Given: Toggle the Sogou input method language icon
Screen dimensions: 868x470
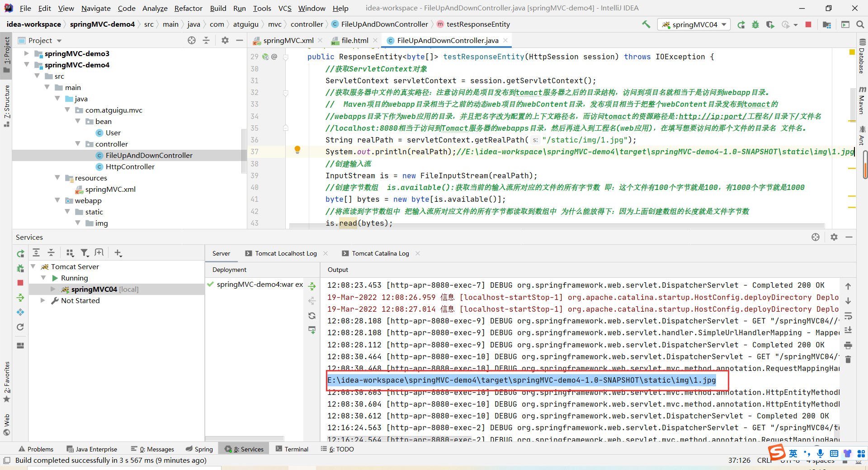Looking at the screenshot, I should click(x=793, y=453).
